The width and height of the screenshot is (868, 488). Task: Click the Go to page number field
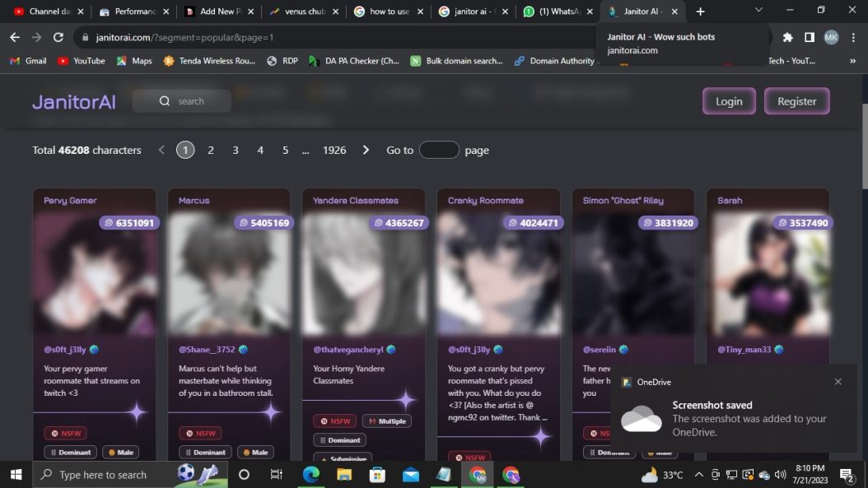[x=439, y=150]
